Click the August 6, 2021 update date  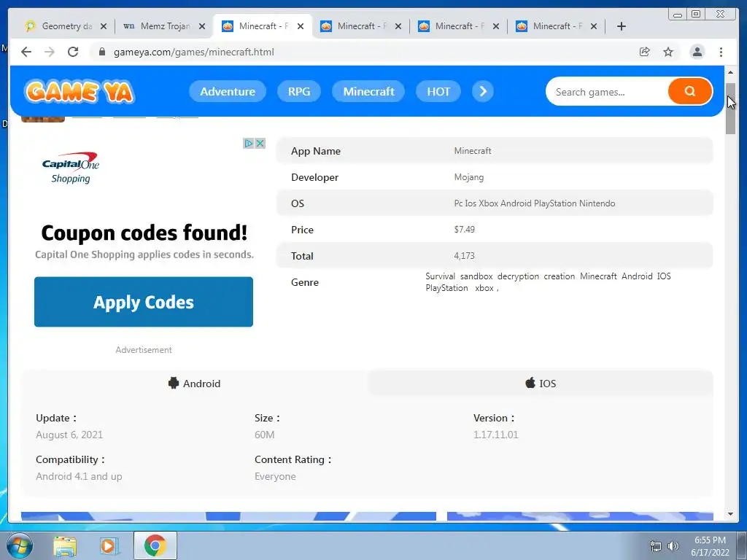pyautogui.click(x=69, y=435)
